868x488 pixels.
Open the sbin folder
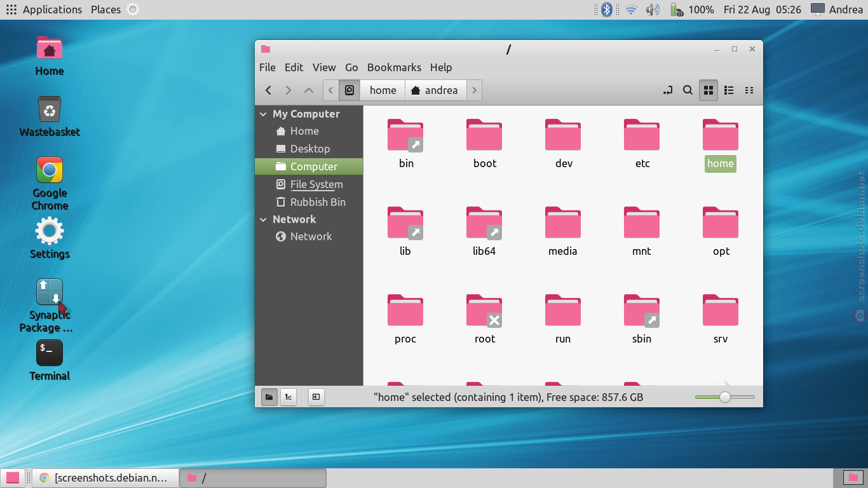coord(642,311)
